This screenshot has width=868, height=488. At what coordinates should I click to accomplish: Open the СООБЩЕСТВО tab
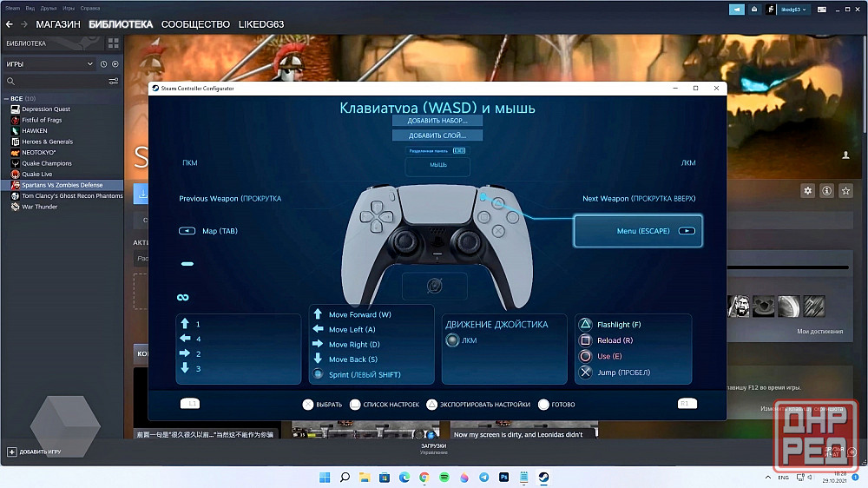195,24
